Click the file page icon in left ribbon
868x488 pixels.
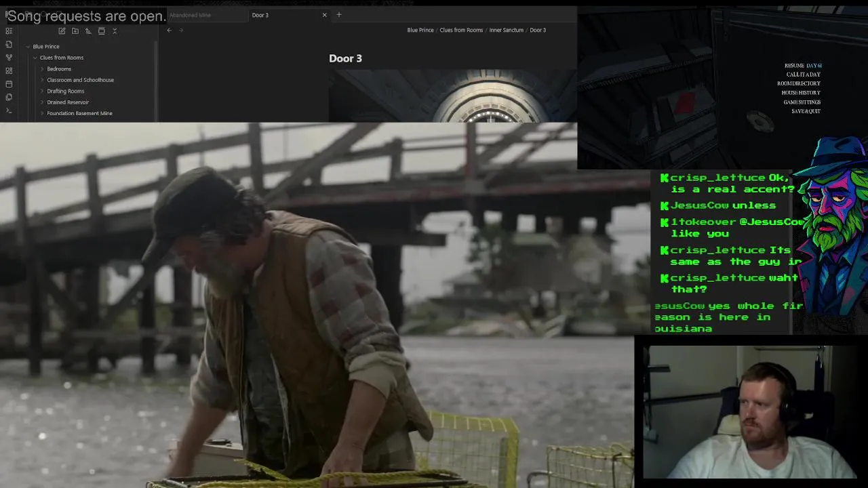(9, 44)
